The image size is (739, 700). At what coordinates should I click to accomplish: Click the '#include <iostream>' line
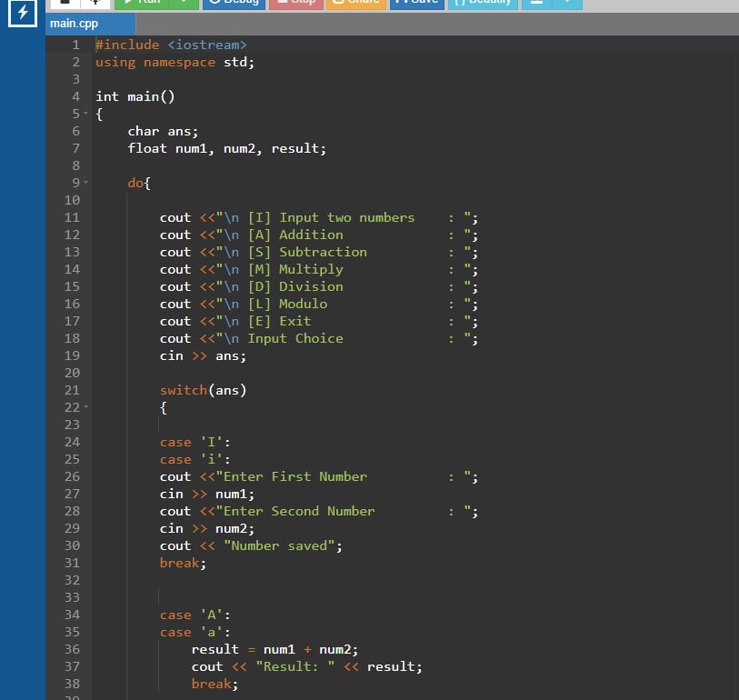(171, 45)
